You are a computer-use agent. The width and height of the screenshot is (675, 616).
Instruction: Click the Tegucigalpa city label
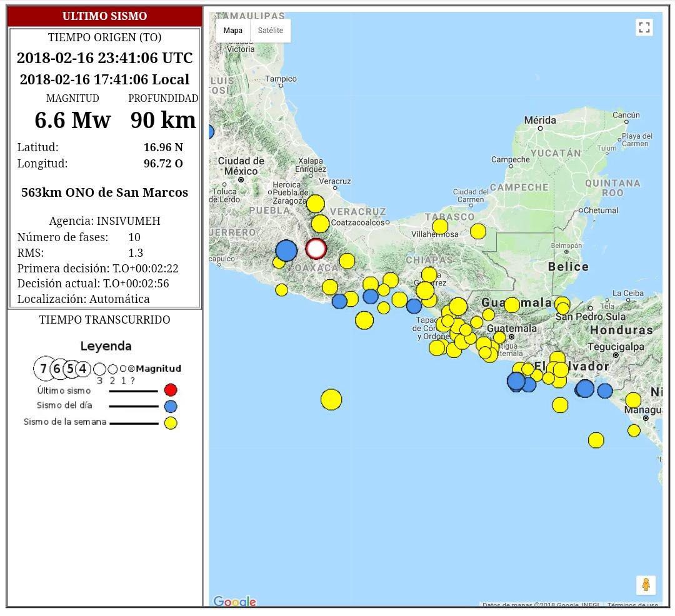(616, 346)
